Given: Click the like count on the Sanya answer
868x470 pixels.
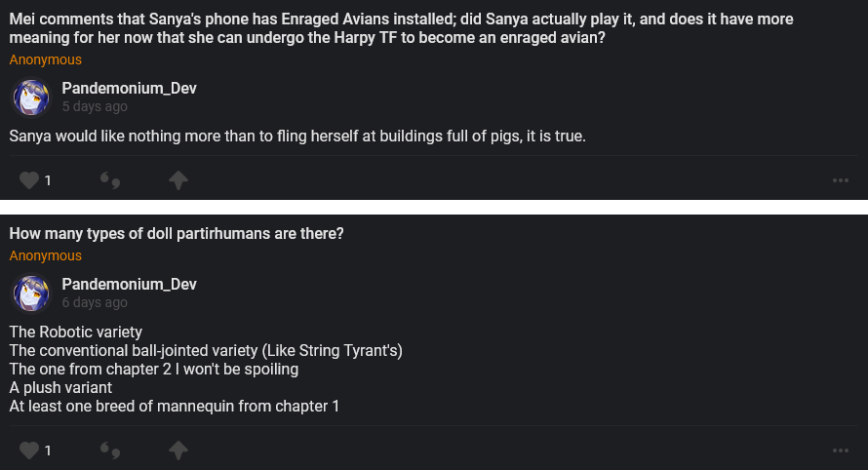Looking at the screenshot, I should tap(48, 180).
